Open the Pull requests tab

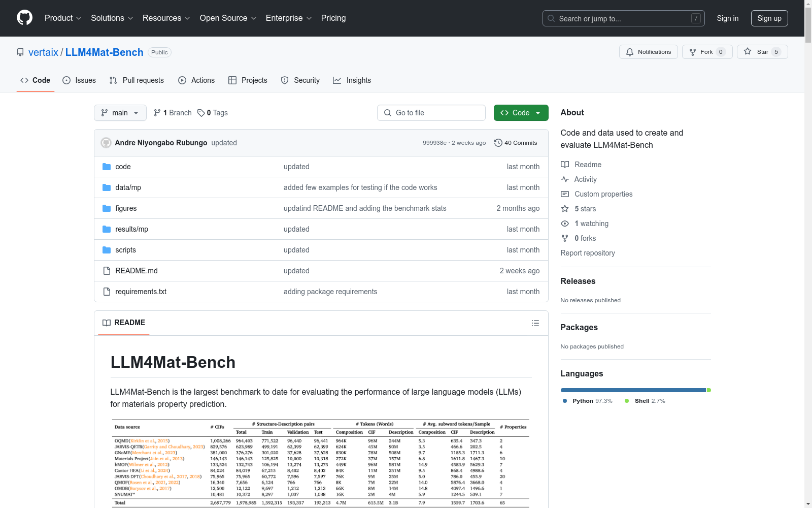(137, 80)
